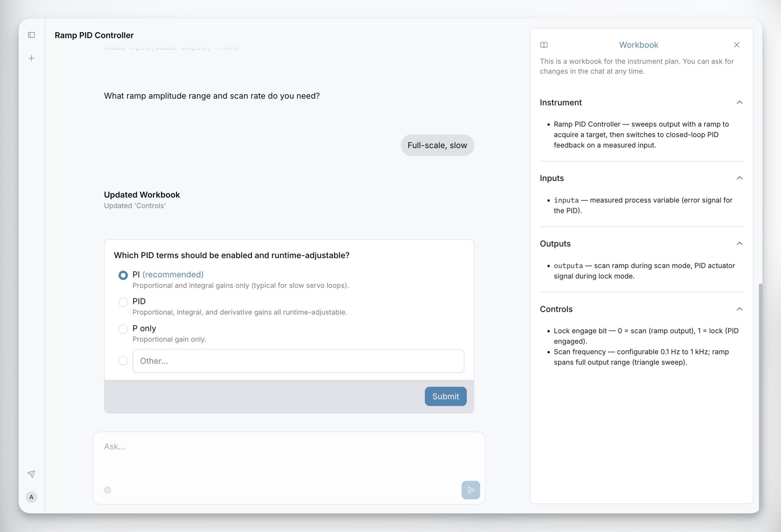Open chat settings gear icon
This screenshot has height=532, width=781.
click(x=107, y=490)
